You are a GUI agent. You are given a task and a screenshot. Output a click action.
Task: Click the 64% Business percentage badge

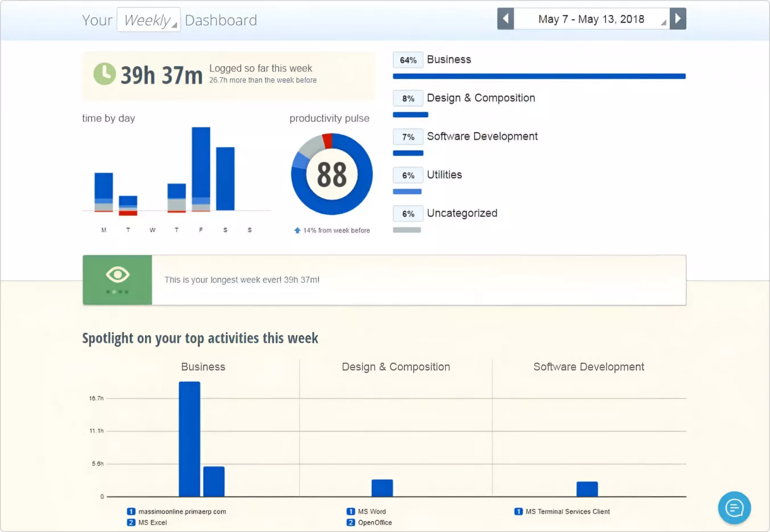(x=408, y=60)
